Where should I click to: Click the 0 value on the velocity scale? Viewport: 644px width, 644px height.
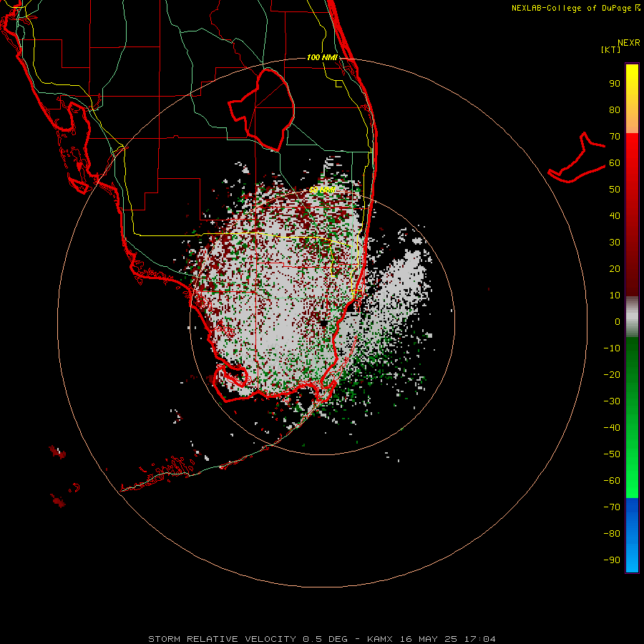click(618, 321)
